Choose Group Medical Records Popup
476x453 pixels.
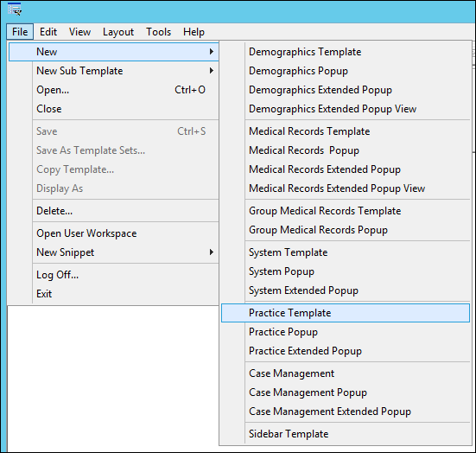[x=346, y=230]
